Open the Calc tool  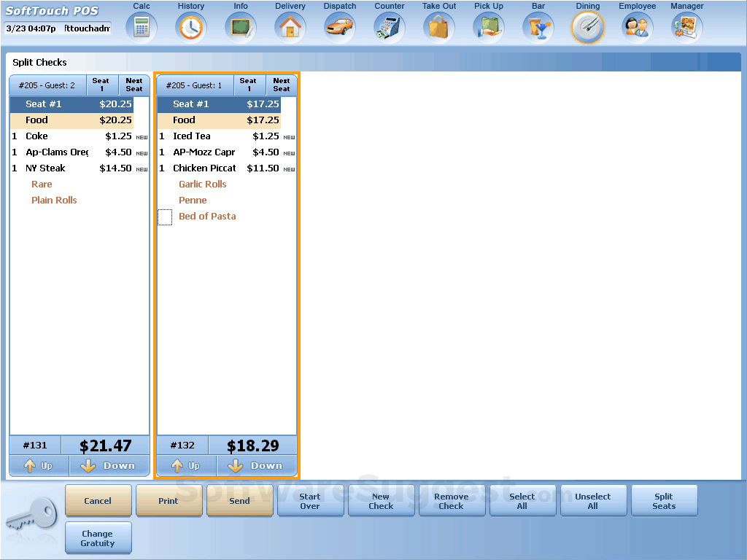click(141, 27)
